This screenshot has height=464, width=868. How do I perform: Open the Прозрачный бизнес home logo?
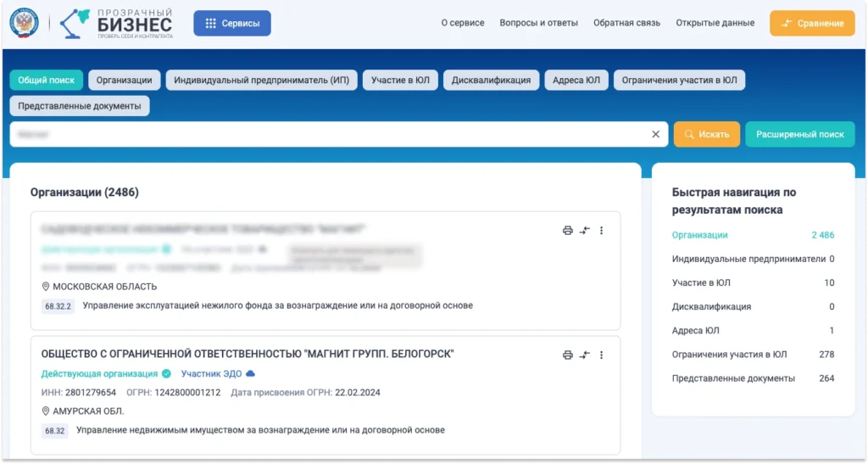[117, 23]
